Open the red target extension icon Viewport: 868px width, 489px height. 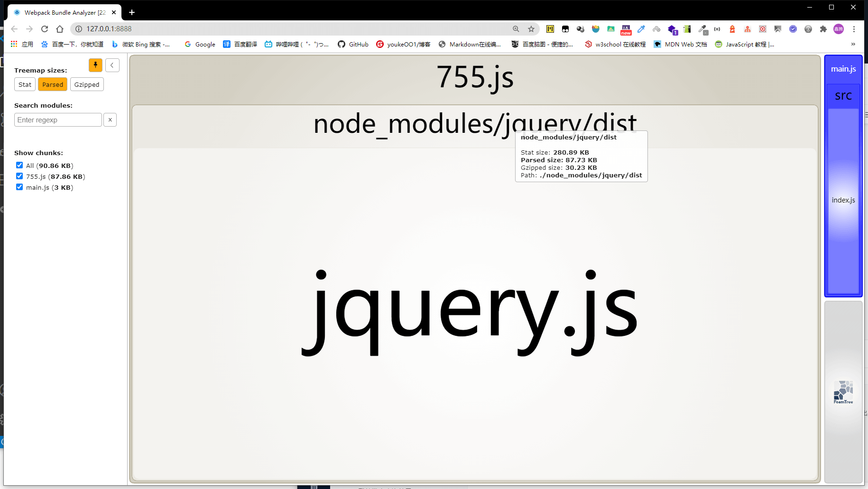[763, 29]
